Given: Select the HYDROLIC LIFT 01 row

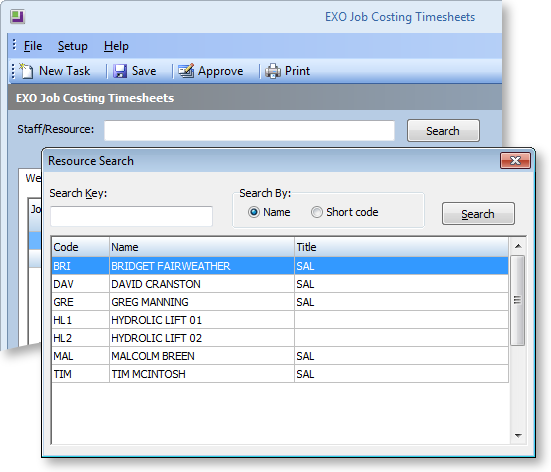Looking at the screenshot, I should tap(280, 320).
